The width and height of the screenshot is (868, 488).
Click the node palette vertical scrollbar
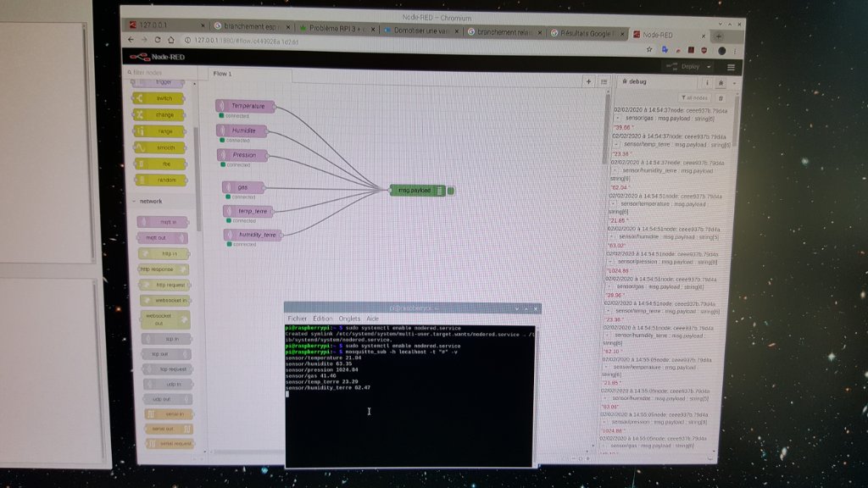pos(198,169)
